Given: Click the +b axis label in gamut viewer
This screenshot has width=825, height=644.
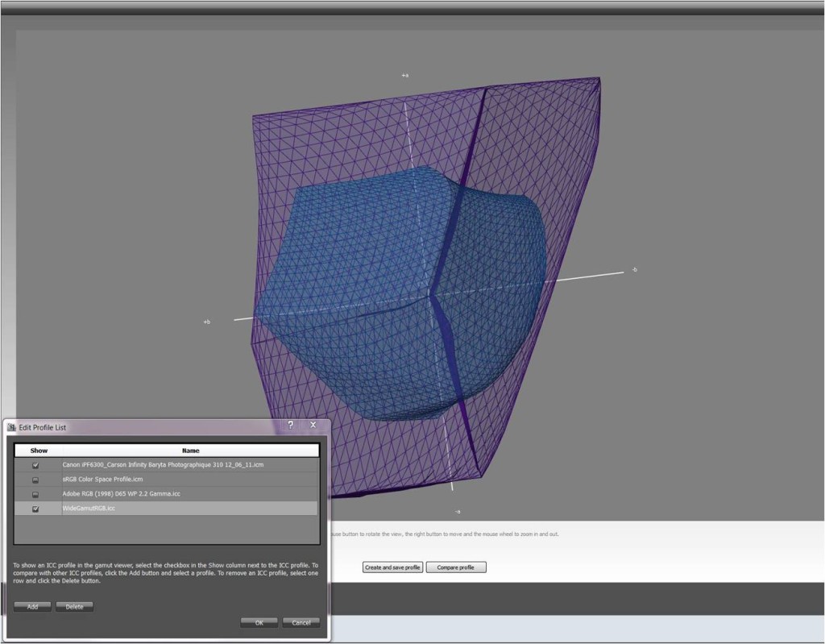Looking at the screenshot, I should tap(207, 322).
